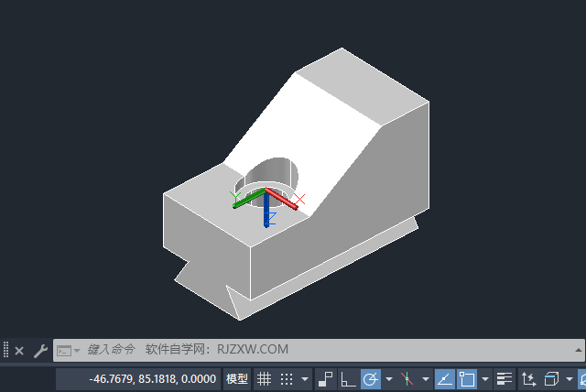Viewport: 586px width, 392px height.
Task: Open command line customize wrench
Action: click(x=40, y=351)
